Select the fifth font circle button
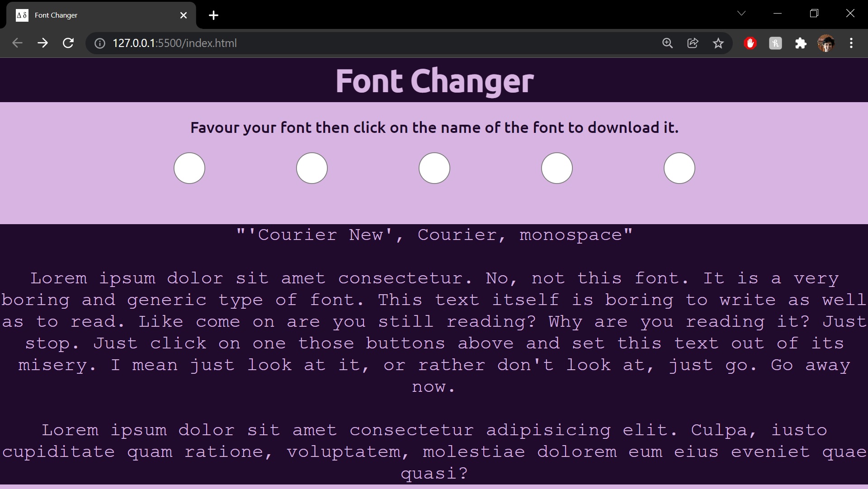 (679, 168)
